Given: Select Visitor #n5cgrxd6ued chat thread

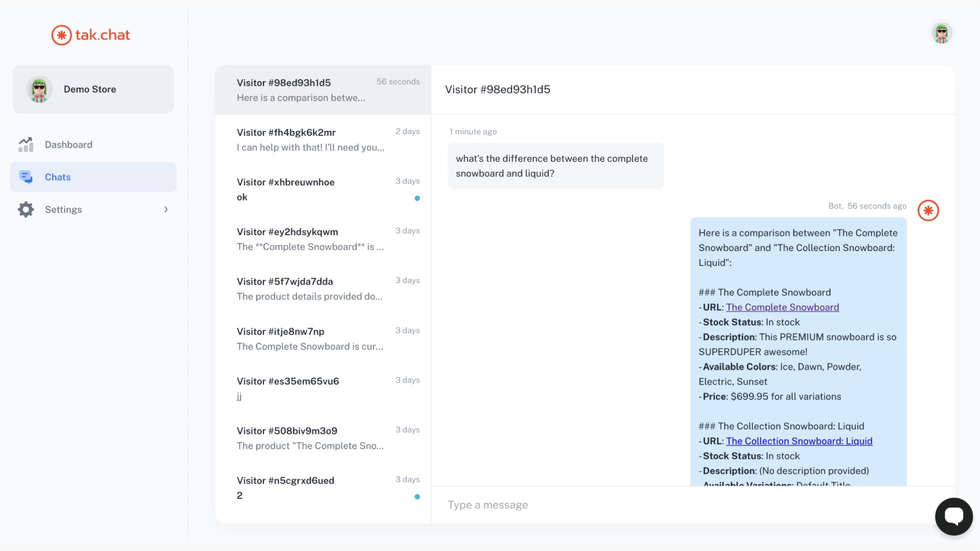Looking at the screenshot, I should tap(323, 488).
